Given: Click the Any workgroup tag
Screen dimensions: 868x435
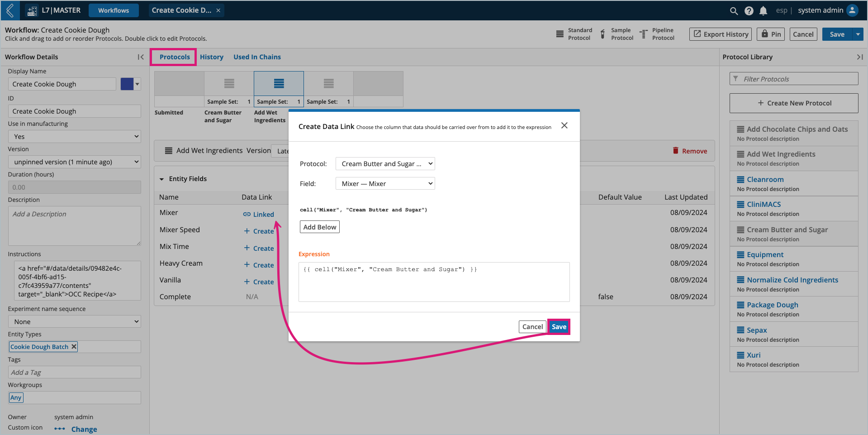Looking at the screenshot, I should (x=16, y=397).
